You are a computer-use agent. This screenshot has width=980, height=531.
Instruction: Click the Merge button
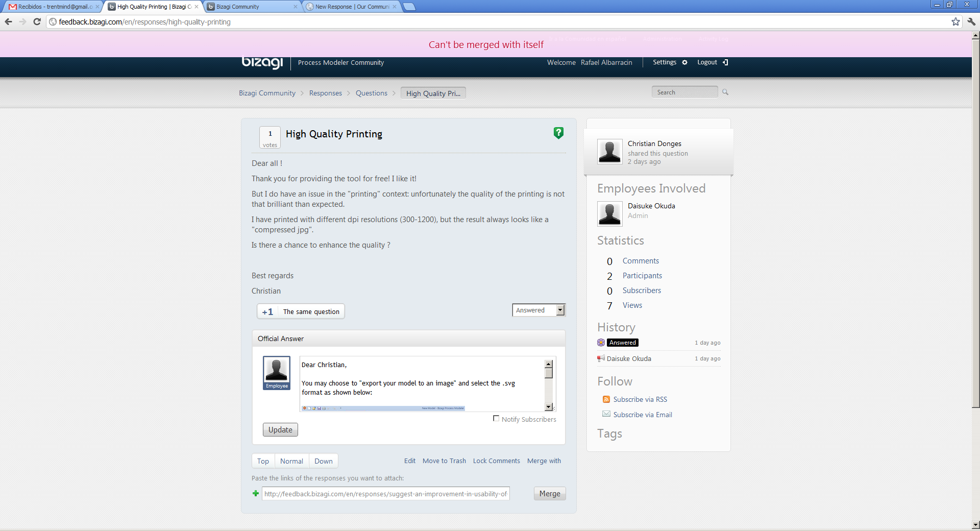549,494
